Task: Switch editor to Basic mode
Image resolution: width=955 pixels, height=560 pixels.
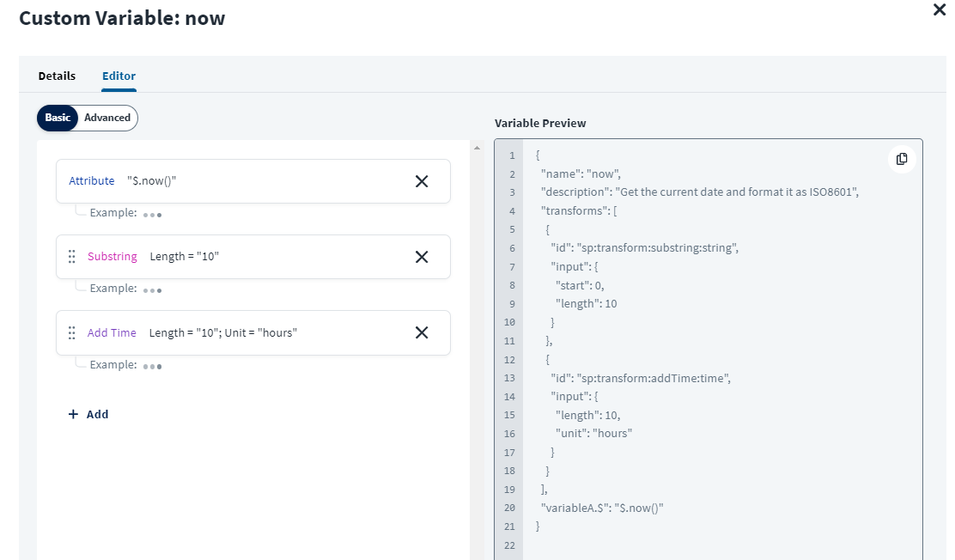Action: [x=58, y=118]
